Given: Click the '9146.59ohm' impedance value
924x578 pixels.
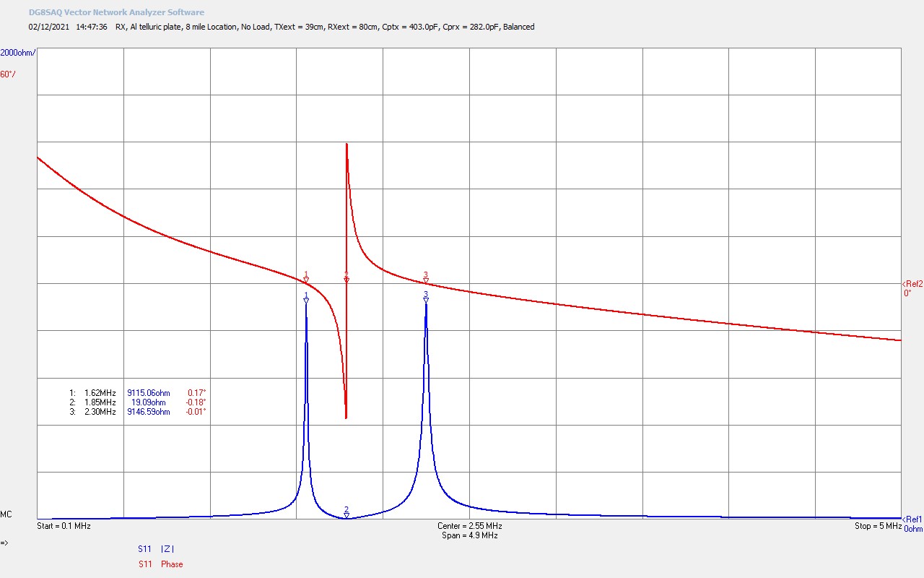Looking at the screenshot, I should [x=149, y=412].
